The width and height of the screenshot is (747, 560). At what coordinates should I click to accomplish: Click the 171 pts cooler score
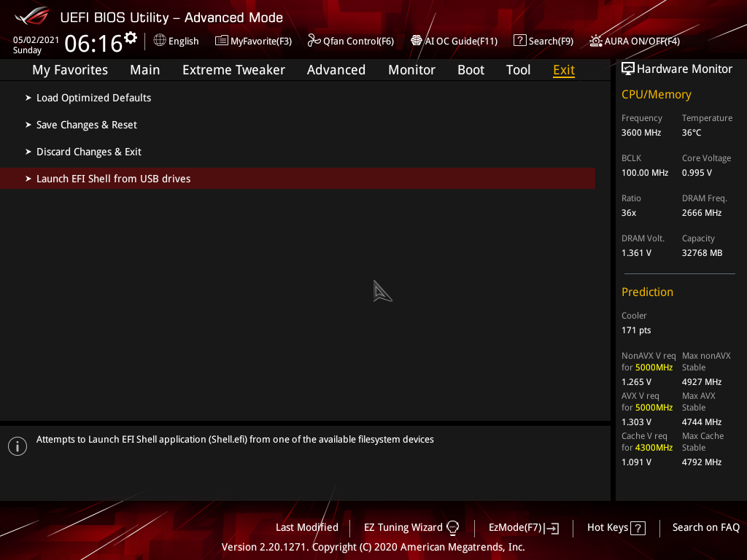pos(636,330)
